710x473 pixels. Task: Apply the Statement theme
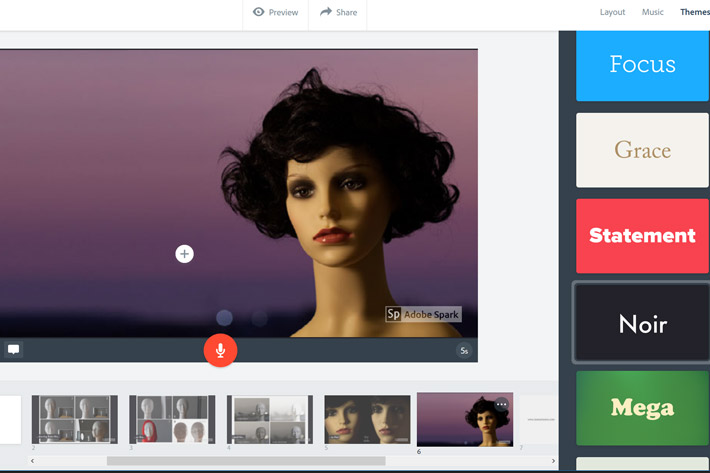pos(642,236)
